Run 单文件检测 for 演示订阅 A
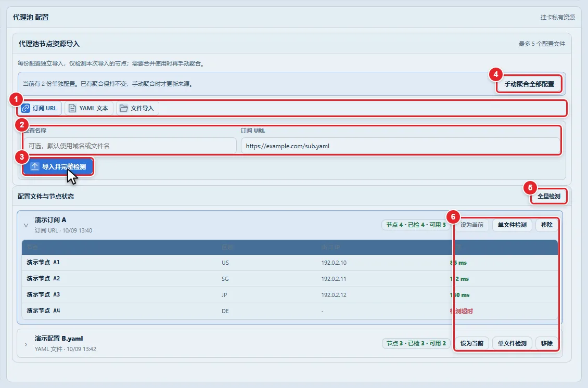The width and height of the screenshot is (588, 388). (x=512, y=225)
